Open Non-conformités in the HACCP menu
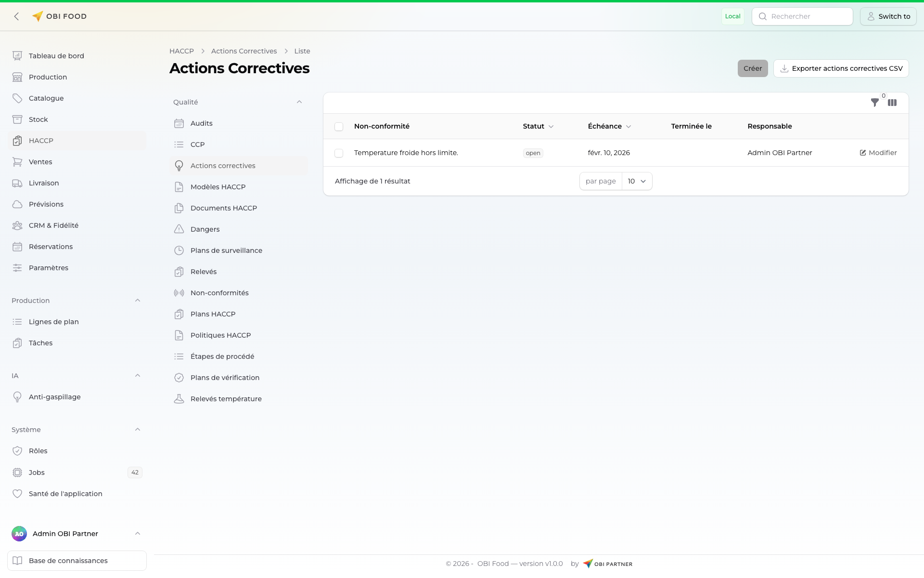This screenshot has height=578, width=924. pyautogui.click(x=219, y=293)
